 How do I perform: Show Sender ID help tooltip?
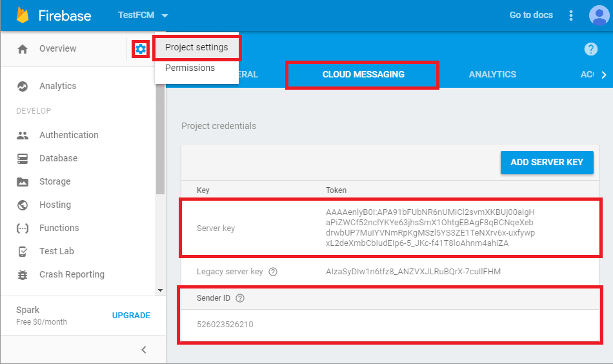(x=240, y=298)
